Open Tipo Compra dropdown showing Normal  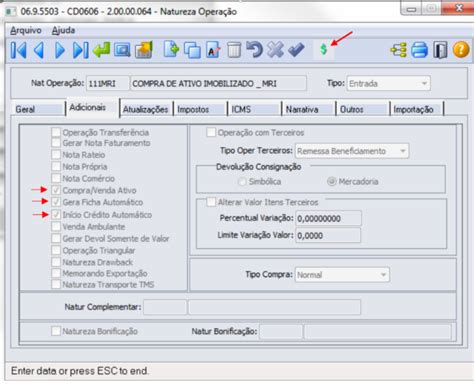(x=342, y=275)
